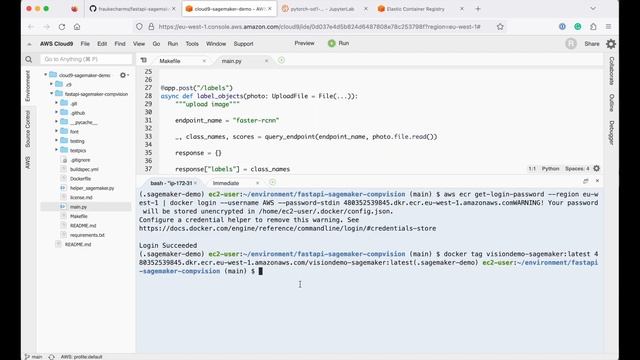Screen dimensions: 640x360
Task: Expand the font folder
Action: pyautogui.click(x=56, y=131)
